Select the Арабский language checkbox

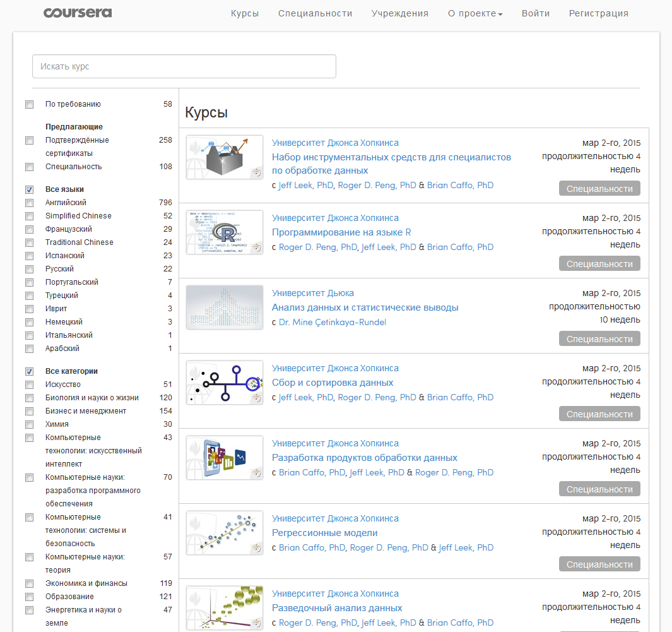click(30, 349)
